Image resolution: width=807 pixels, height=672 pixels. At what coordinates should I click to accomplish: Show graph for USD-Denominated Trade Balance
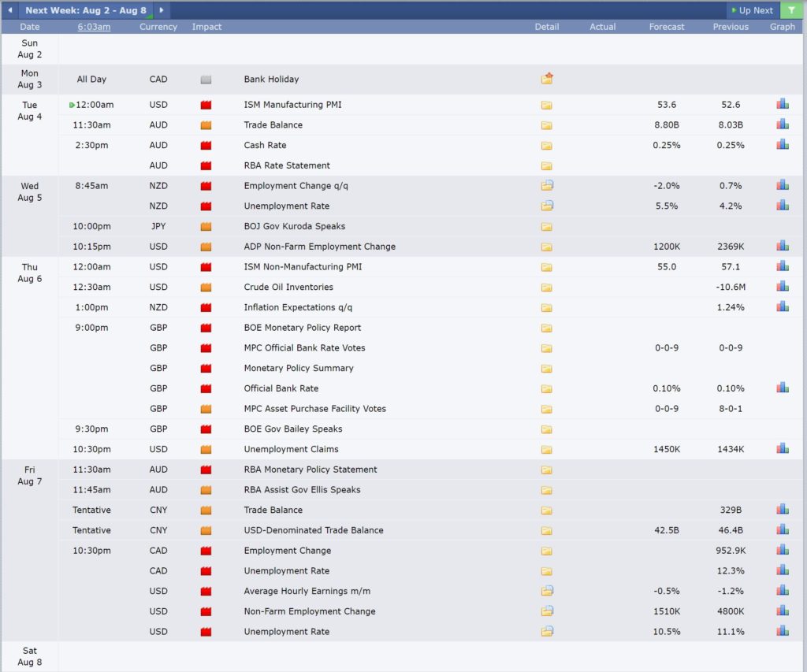point(783,529)
